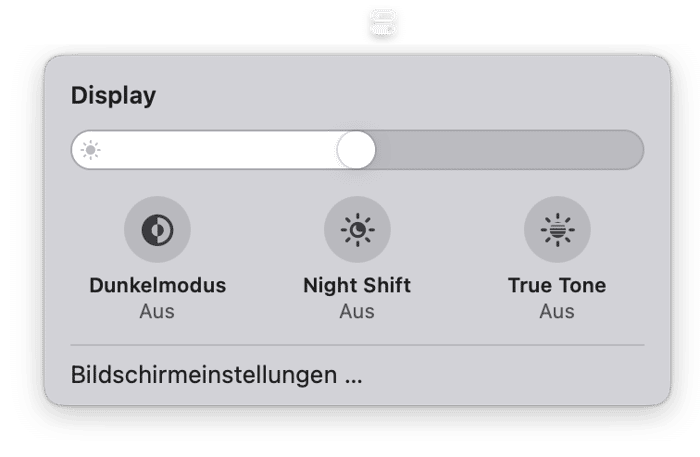Click the empty panel area right of the Display heading
Screen dimensions: 700x457
coord(402,96)
